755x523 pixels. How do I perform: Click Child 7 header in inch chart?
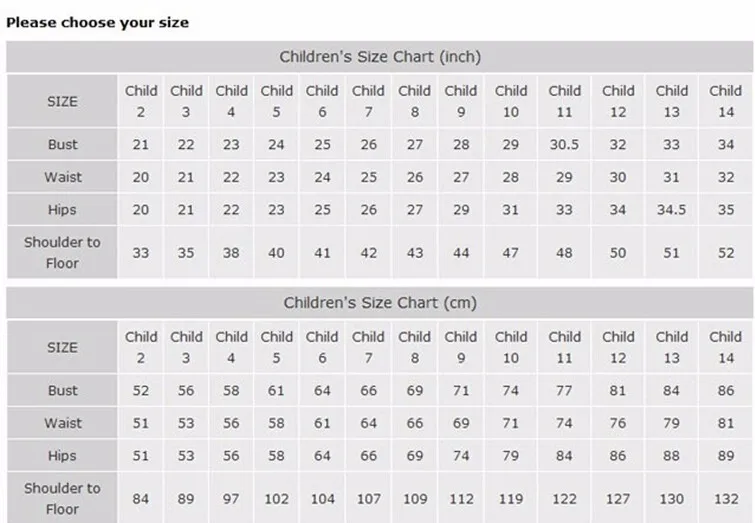pyautogui.click(x=368, y=101)
